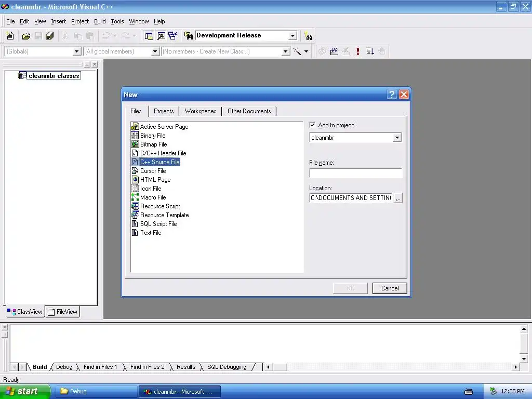Click the Location path field

351,198
